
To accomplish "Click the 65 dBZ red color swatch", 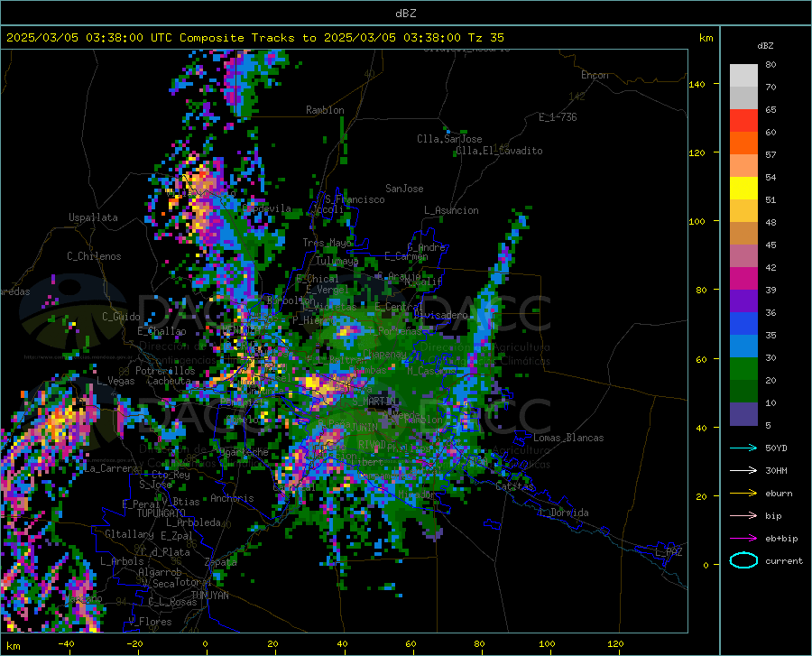I will click(743, 120).
